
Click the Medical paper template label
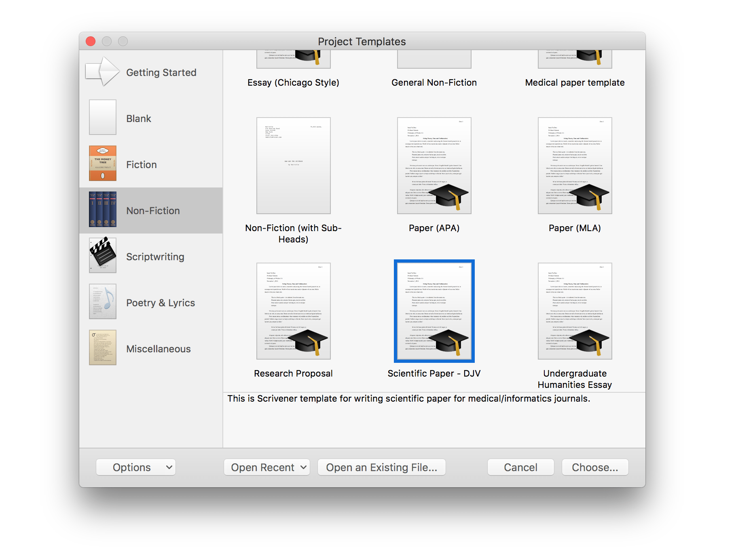pyautogui.click(x=575, y=83)
